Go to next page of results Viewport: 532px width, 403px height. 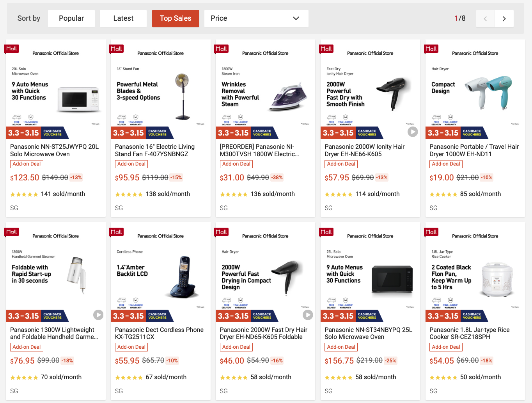(504, 19)
